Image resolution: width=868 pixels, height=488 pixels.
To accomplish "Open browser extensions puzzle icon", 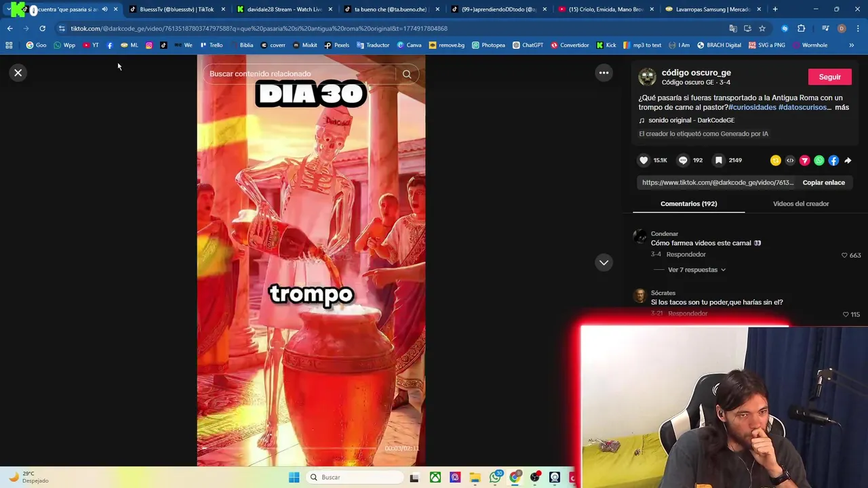I will click(801, 28).
